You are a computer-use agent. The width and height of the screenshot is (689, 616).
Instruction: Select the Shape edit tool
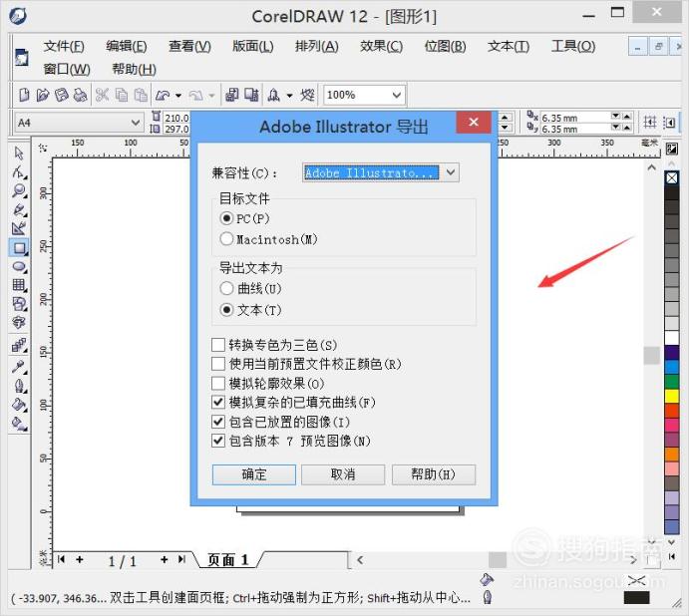pyautogui.click(x=19, y=171)
